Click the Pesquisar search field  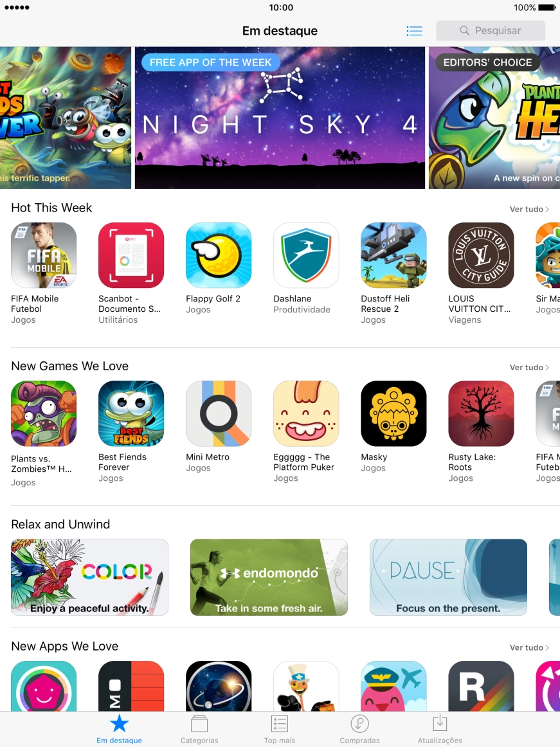(x=491, y=30)
